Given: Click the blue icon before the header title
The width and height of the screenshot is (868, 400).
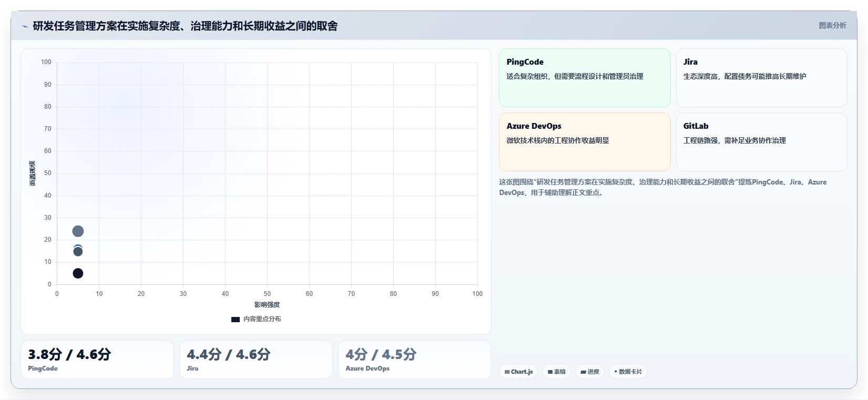Looking at the screenshot, I should pyautogui.click(x=25, y=26).
